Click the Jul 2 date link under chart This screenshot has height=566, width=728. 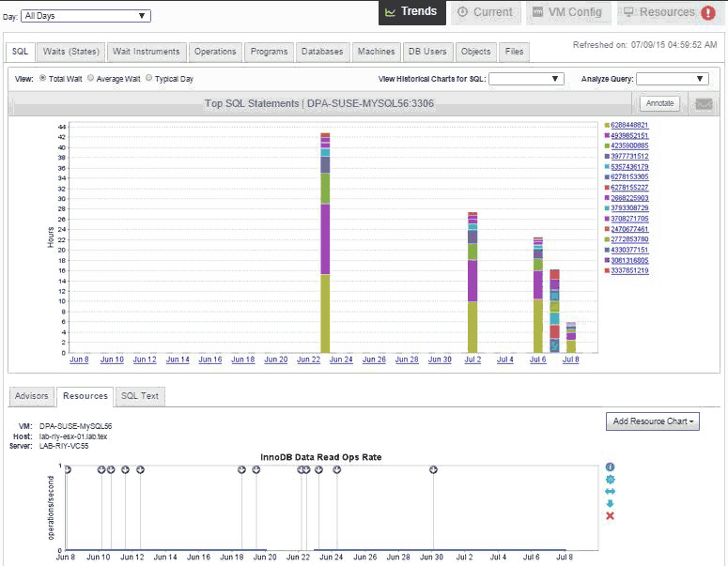tap(472, 359)
